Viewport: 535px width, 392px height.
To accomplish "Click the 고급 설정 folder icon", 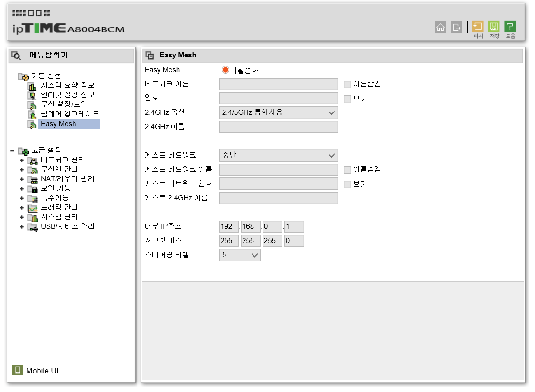I will coord(23,150).
